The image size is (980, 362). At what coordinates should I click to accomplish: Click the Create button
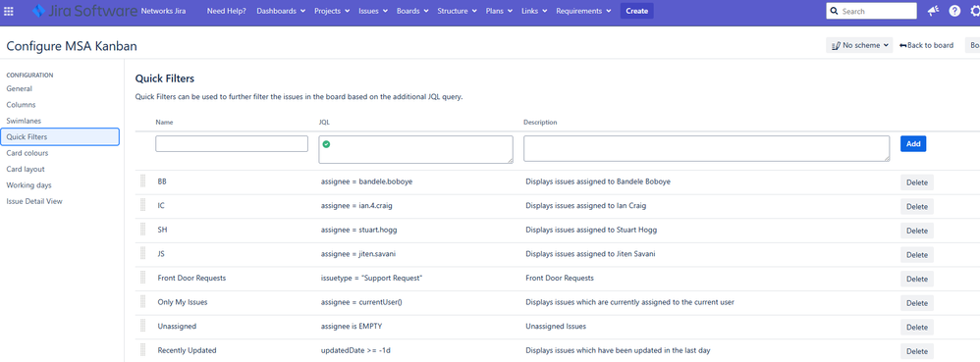(x=637, y=11)
